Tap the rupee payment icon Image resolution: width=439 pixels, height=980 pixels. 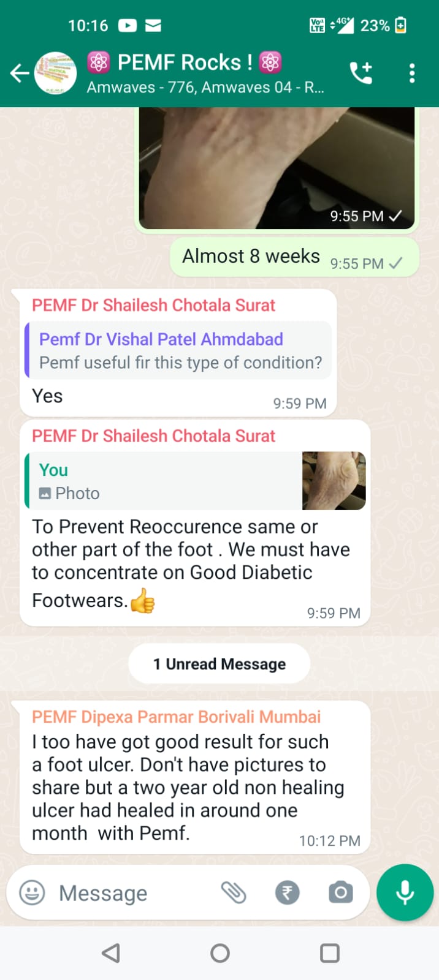click(287, 892)
